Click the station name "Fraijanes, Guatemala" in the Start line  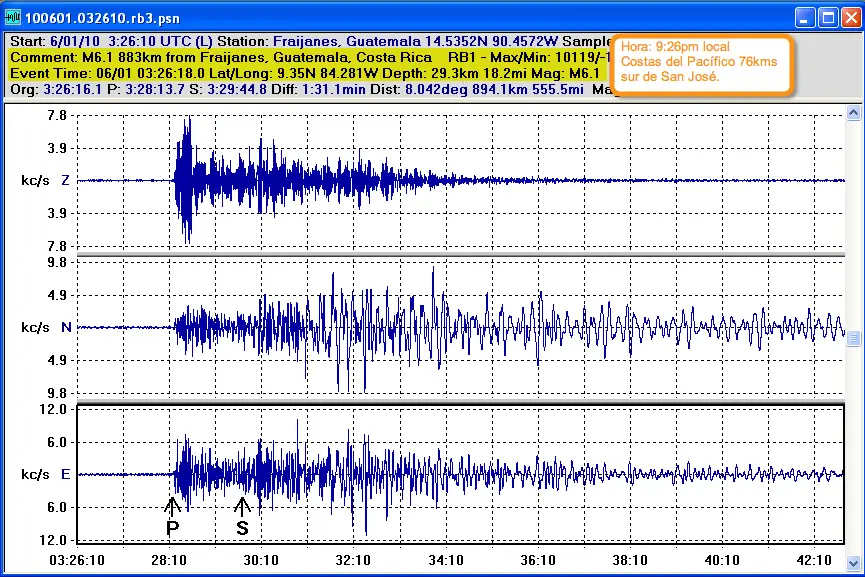click(x=347, y=41)
